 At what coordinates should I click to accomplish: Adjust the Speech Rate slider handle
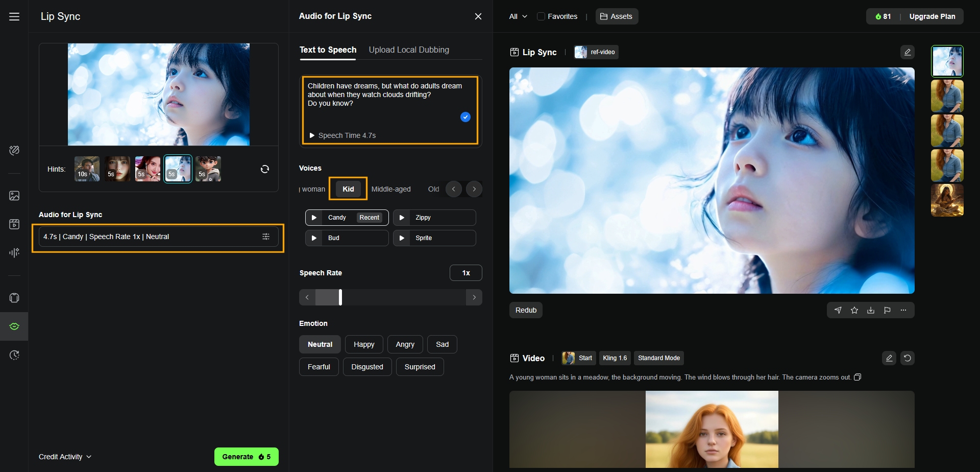(x=340, y=297)
